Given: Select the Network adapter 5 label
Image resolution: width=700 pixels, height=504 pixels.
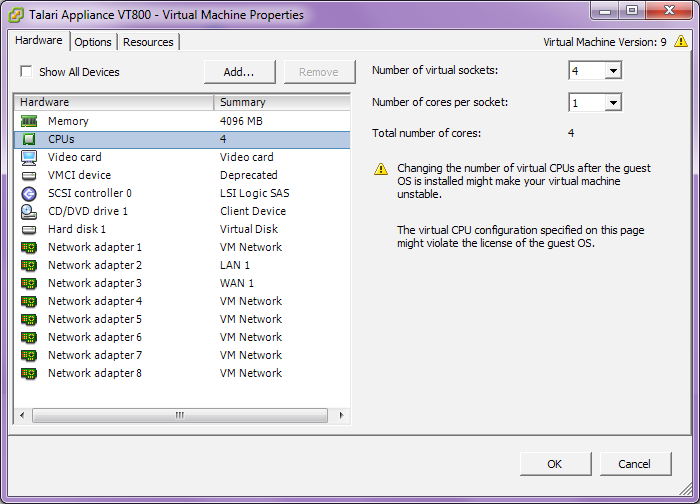Looking at the screenshot, I should point(95,319).
